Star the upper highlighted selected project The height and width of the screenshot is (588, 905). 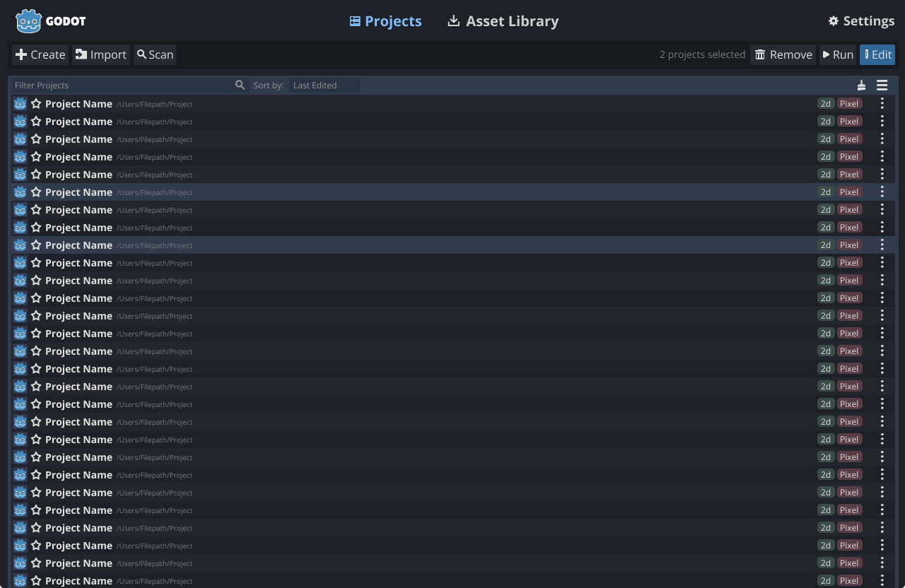point(36,192)
